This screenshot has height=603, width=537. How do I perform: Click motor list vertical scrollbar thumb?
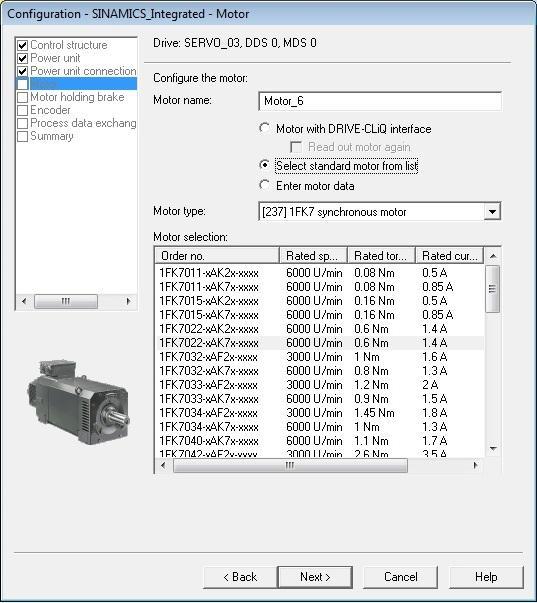coord(493,289)
